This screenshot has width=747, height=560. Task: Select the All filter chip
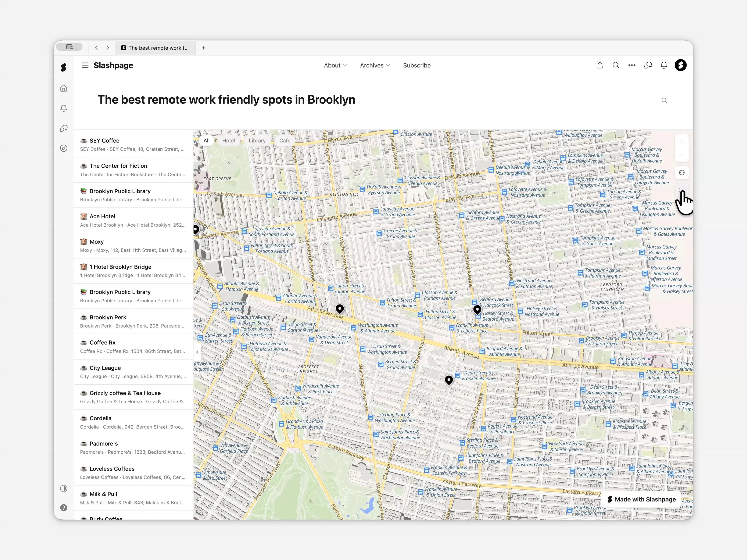coord(206,141)
